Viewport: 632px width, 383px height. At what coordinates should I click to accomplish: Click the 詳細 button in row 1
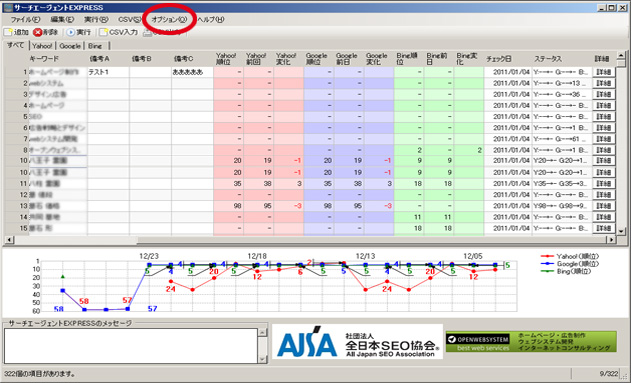pos(603,72)
